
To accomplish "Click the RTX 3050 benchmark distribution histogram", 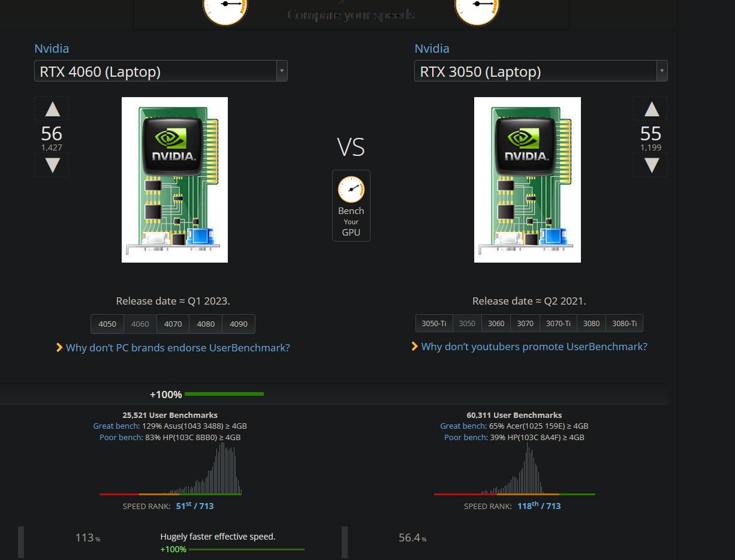I will (x=514, y=469).
